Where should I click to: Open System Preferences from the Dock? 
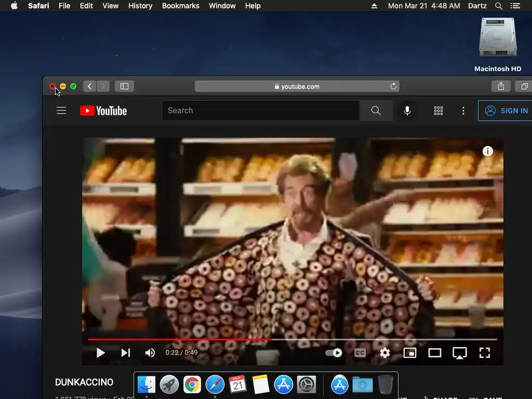pos(307,384)
